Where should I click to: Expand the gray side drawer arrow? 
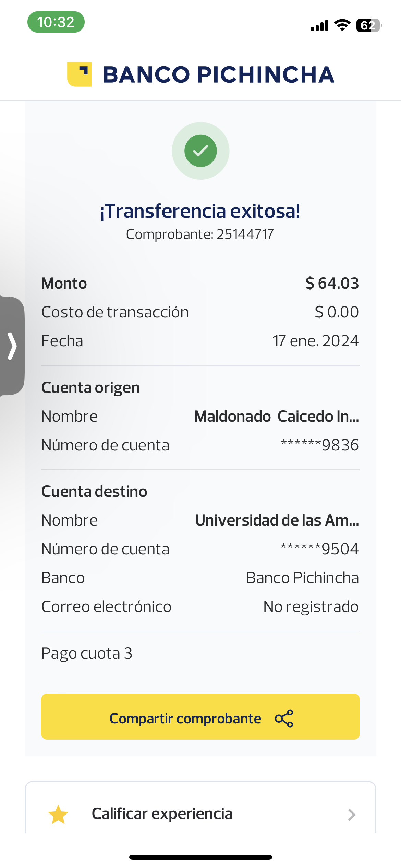click(x=12, y=346)
